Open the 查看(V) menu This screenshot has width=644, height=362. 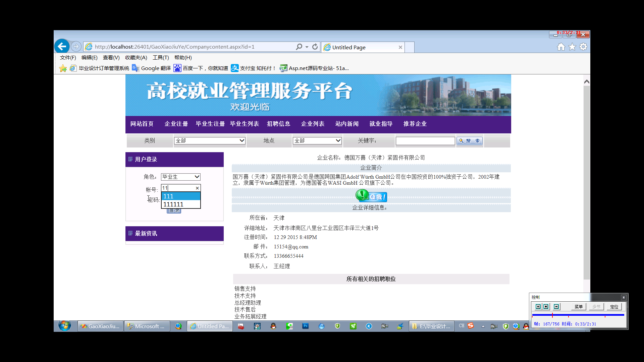(111, 58)
